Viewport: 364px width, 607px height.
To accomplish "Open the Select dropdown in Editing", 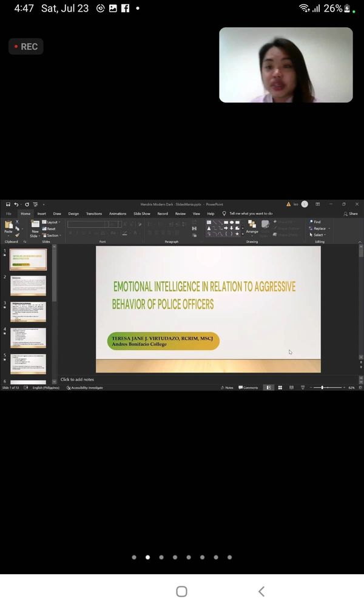I will tap(317, 235).
